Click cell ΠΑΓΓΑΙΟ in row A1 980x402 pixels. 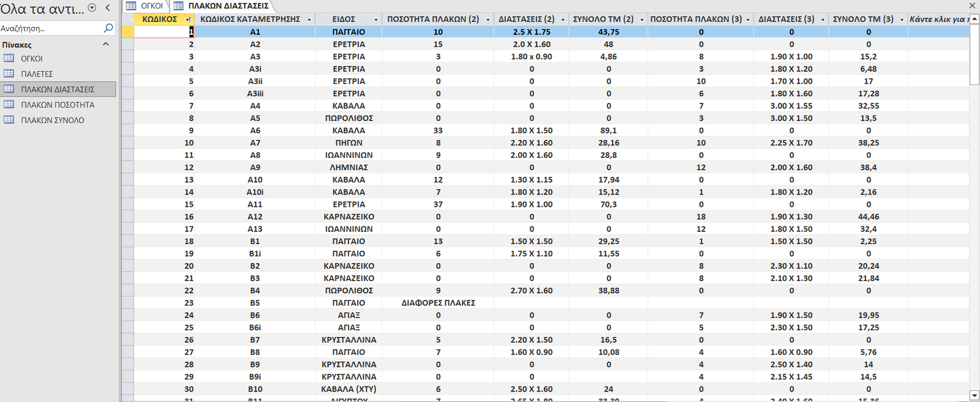pyautogui.click(x=349, y=32)
